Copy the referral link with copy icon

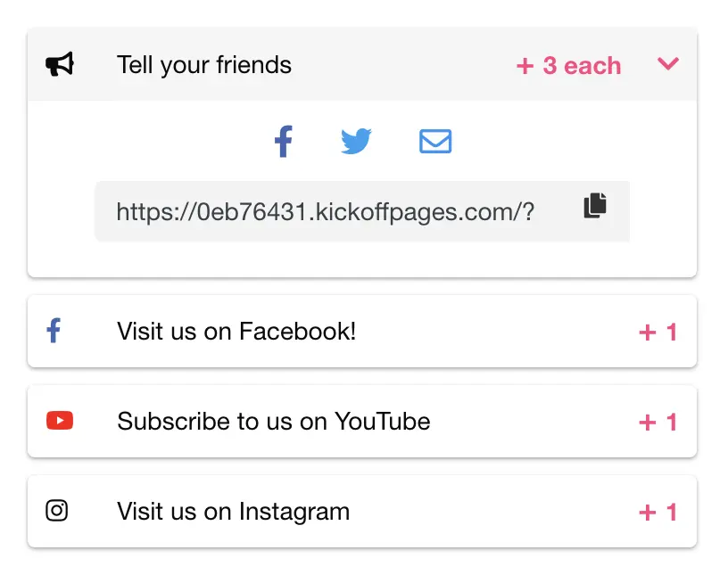click(595, 206)
